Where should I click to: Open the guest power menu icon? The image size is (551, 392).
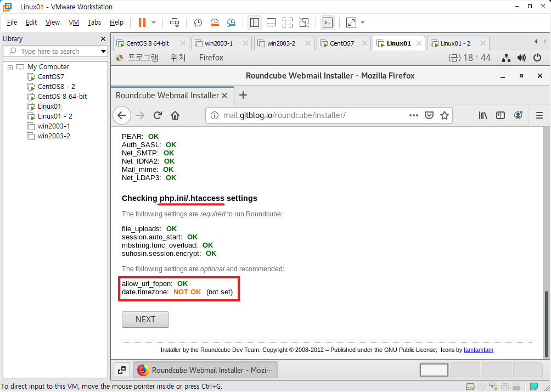(537, 58)
